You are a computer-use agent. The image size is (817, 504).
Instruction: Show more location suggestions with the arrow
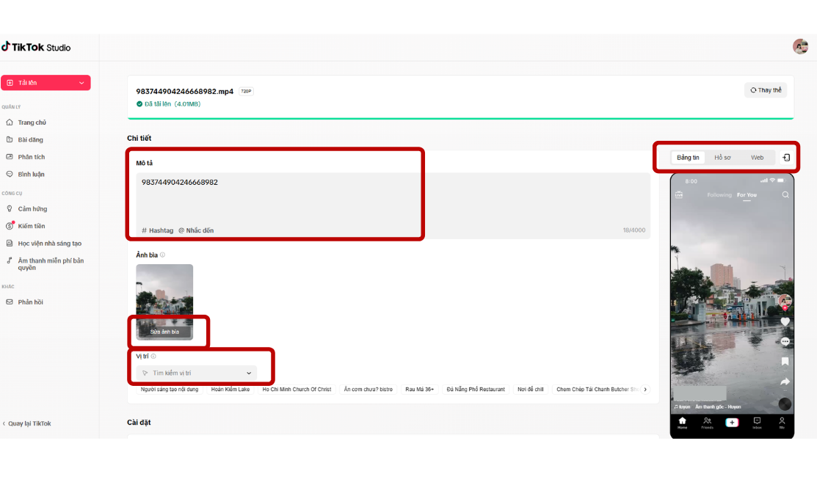point(645,390)
